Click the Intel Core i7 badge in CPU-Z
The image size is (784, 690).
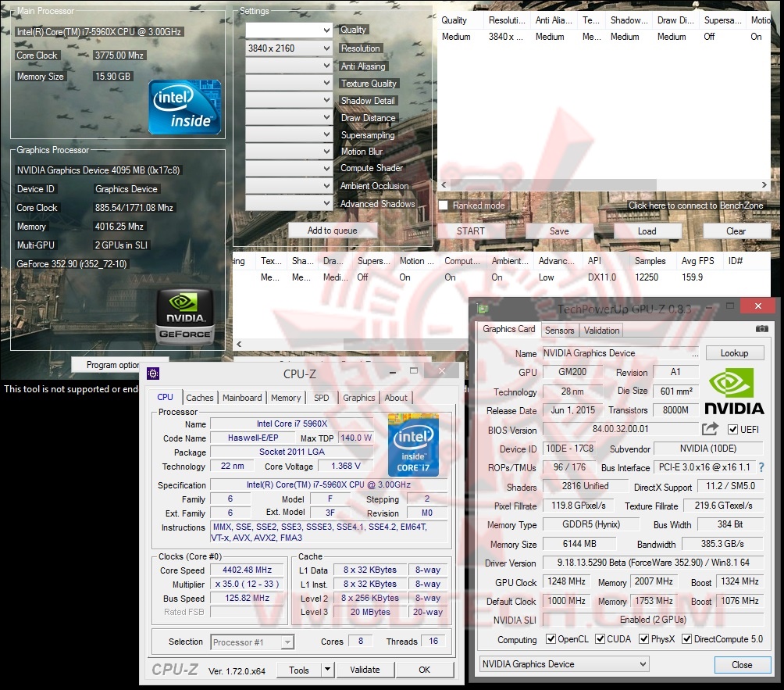(x=413, y=445)
